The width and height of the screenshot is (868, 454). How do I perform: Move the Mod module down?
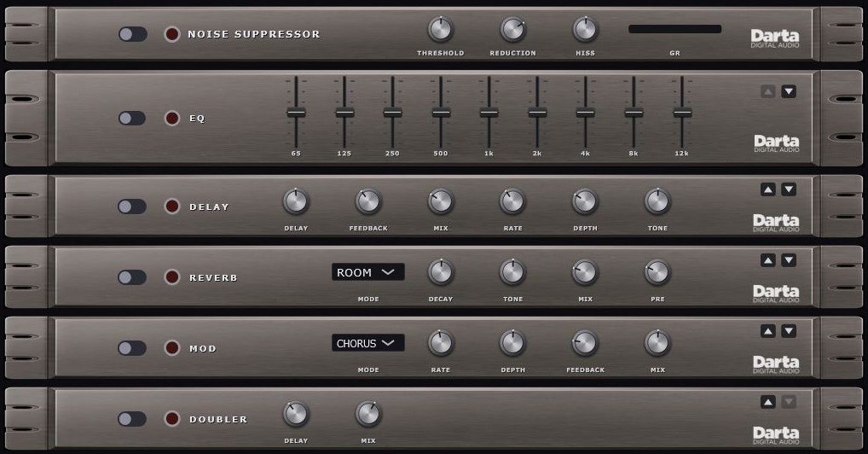tap(789, 331)
